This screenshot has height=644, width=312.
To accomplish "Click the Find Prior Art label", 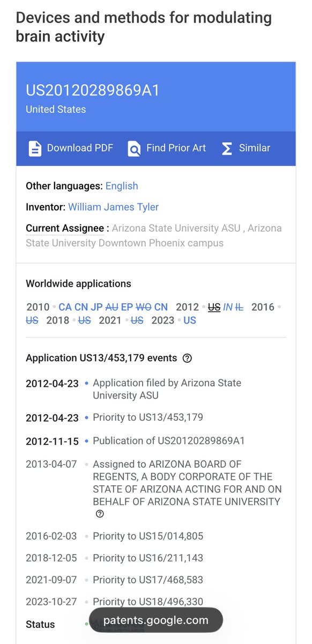I will [x=176, y=148].
